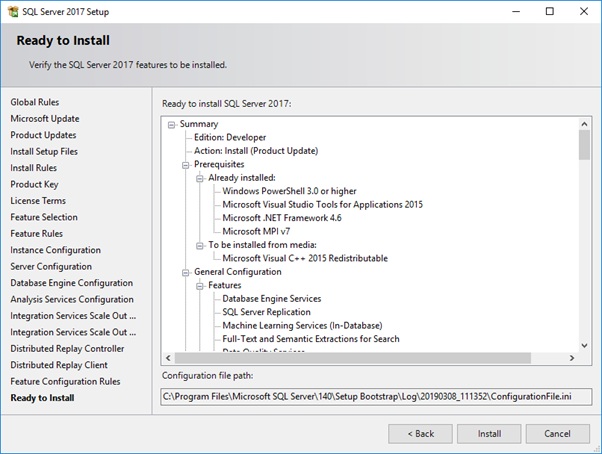
Task: Go back with the Back button
Action: tap(420, 434)
